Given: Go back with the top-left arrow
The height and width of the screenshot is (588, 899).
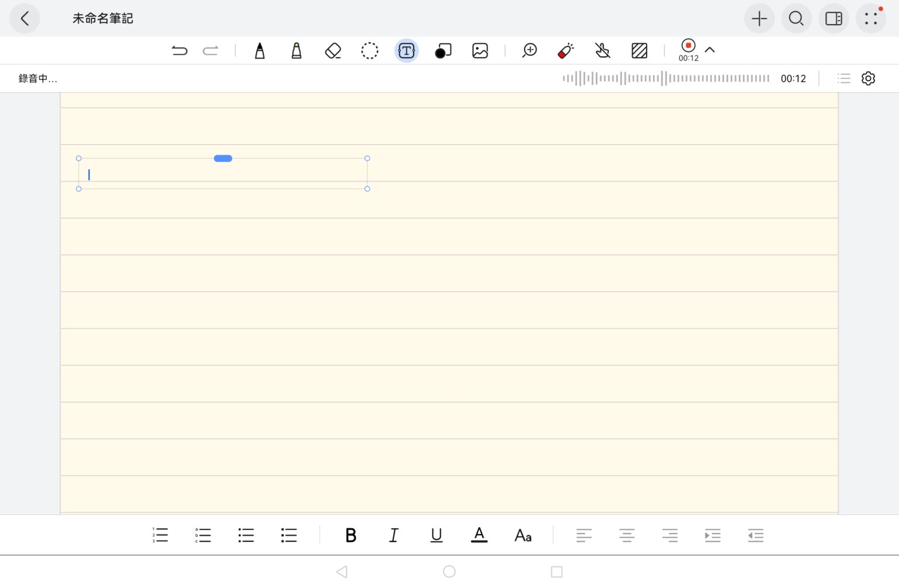Looking at the screenshot, I should (x=25, y=19).
